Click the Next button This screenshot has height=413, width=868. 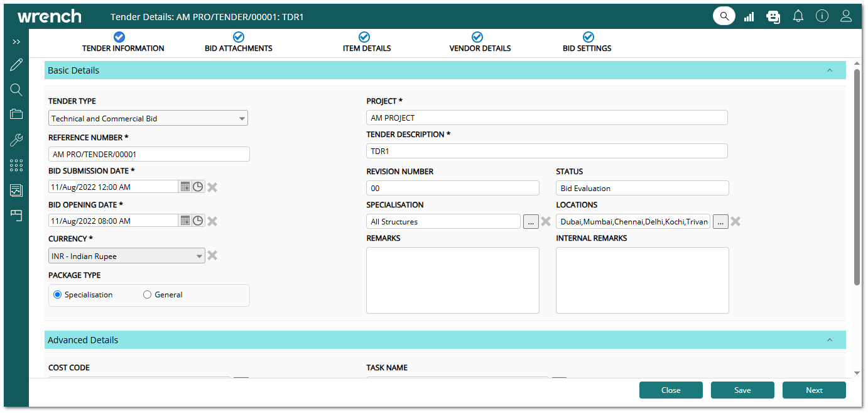814,390
